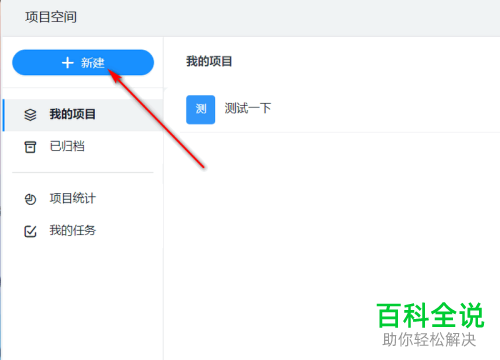500x360 pixels.
Task: Click the checkbox icon beside 我的任务
Action: tap(30, 231)
